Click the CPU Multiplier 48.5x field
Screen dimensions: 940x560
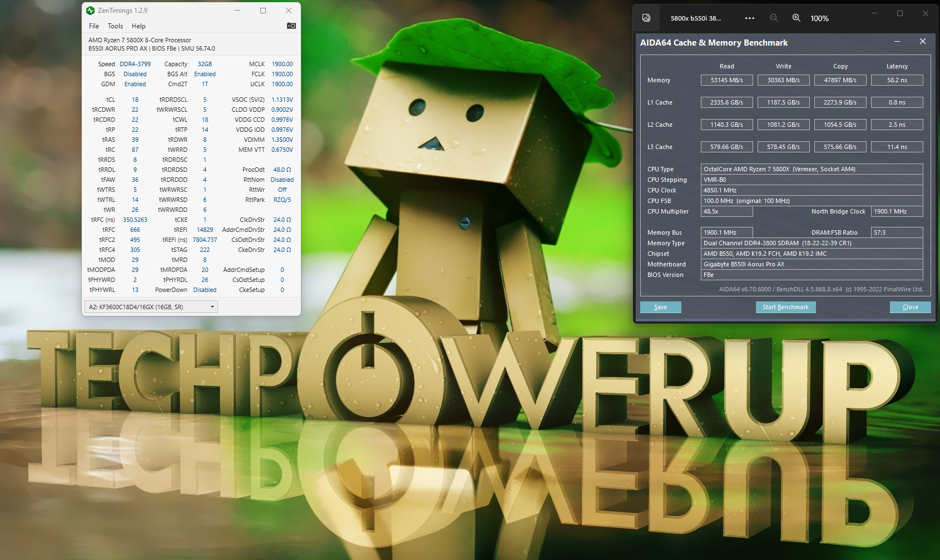727,211
